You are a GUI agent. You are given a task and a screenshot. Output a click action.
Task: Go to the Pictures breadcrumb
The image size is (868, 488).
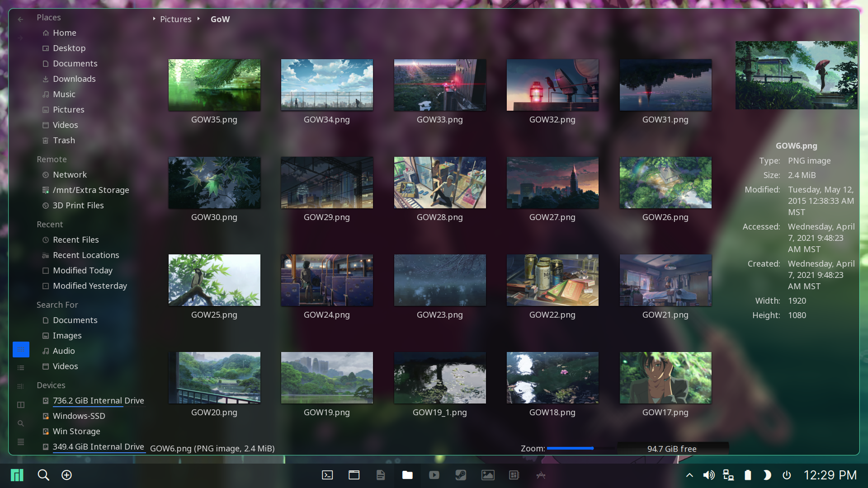[175, 19]
